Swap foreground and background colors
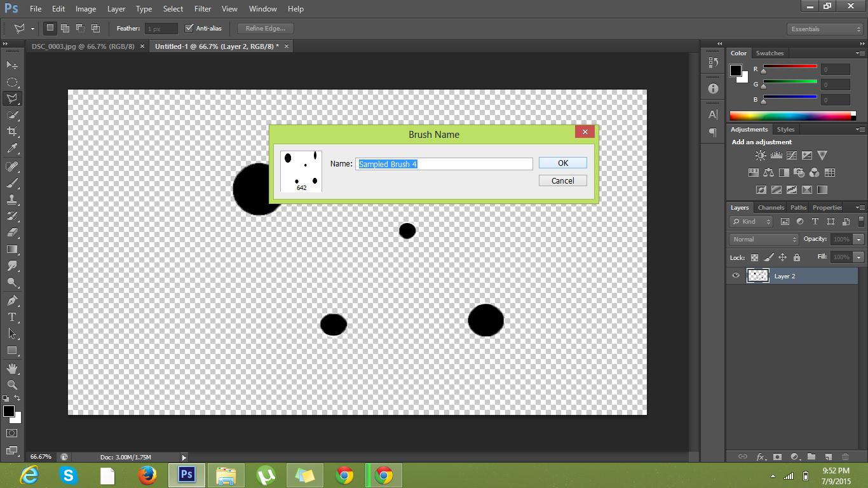The width and height of the screenshot is (868, 488). click(x=17, y=398)
